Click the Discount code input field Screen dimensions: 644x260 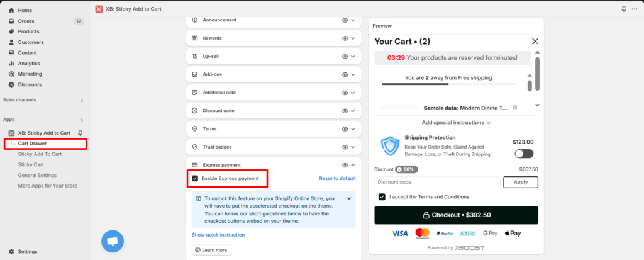pos(437,182)
